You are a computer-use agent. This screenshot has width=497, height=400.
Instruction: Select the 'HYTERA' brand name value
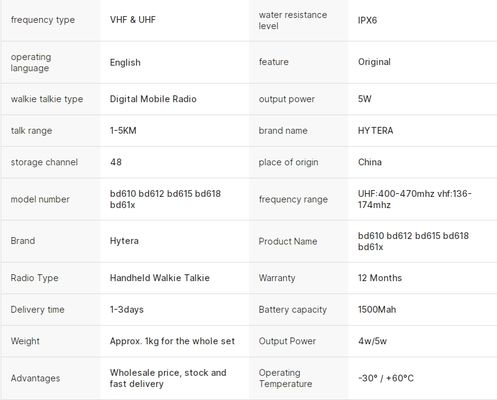pyautogui.click(x=375, y=130)
